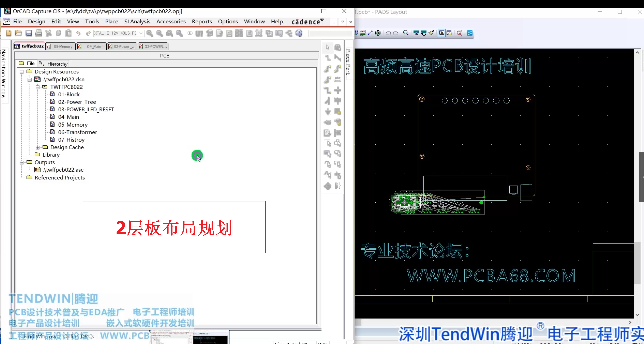
Task: Collapse the Outputs folder
Action: pos(22,162)
